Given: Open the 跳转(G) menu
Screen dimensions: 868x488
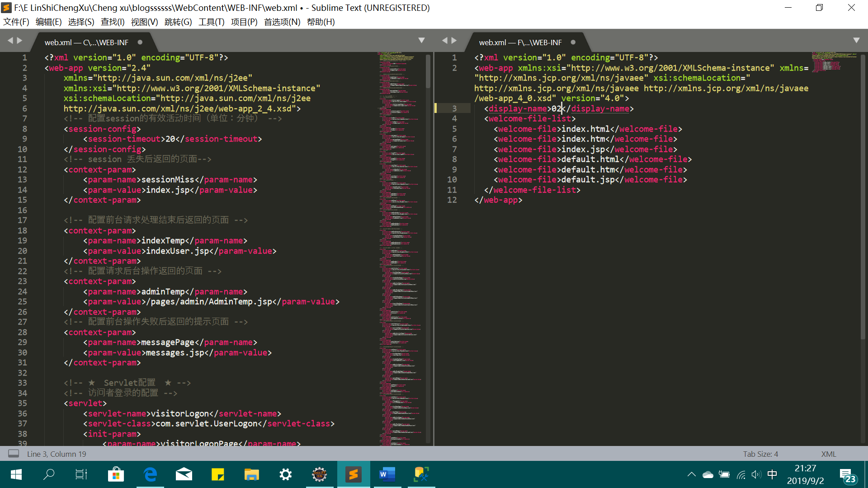Looking at the screenshot, I should 178,22.
